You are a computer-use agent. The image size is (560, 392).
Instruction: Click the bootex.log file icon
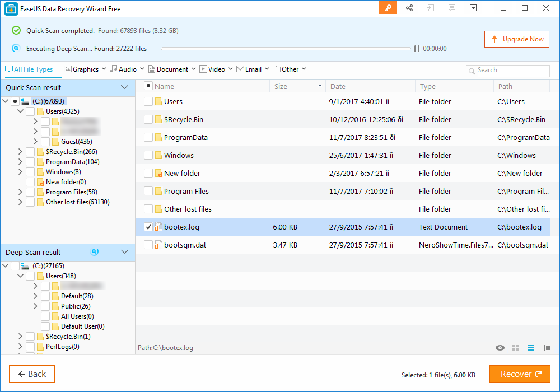[x=158, y=227]
